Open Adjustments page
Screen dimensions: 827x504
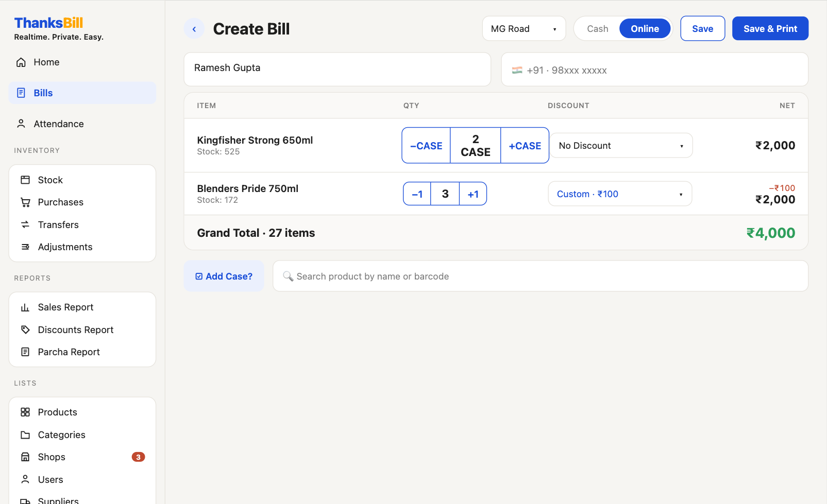[82, 247]
